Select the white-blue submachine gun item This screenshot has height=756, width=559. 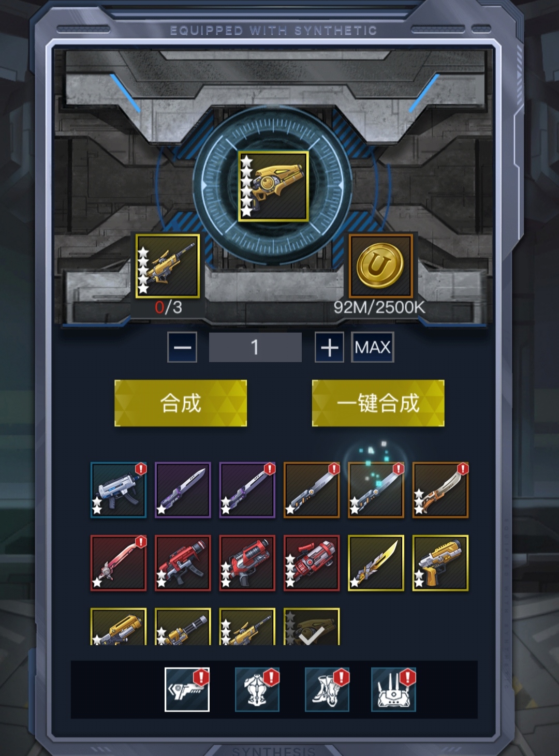pyautogui.click(x=119, y=490)
